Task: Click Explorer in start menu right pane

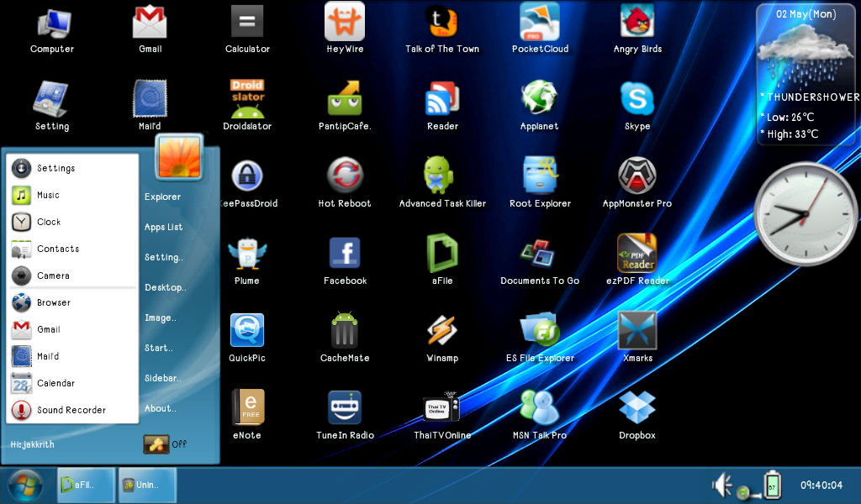Action: tap(162, 197)
